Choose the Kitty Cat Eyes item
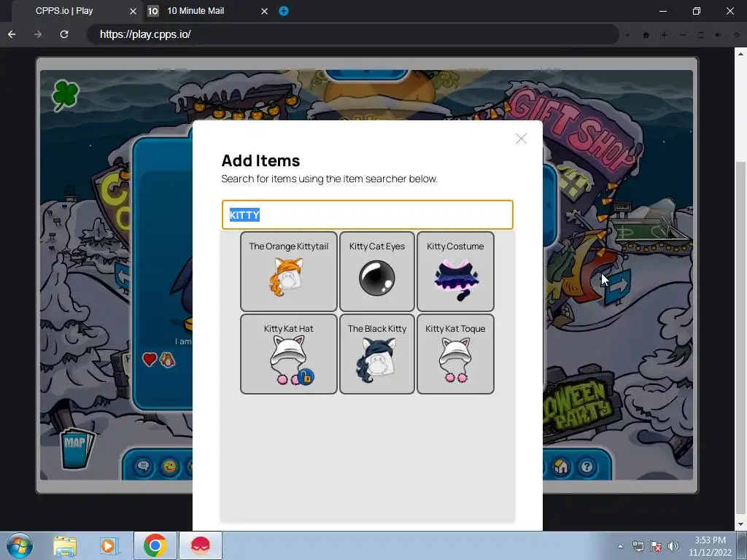This screenshot has width=747, height=560. click(377, 271)
